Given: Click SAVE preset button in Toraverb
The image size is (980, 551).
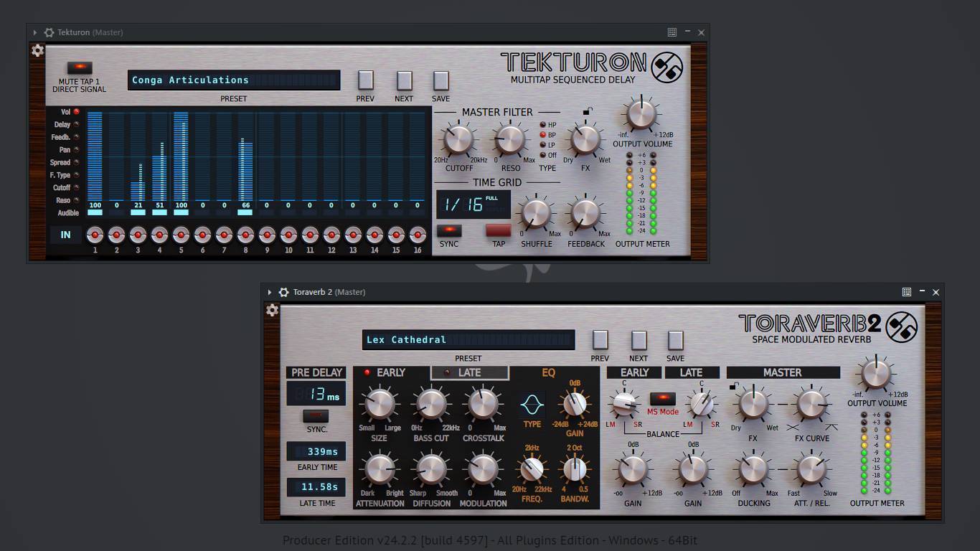Looking at the screenshot, I should click(x=675, y=340).
